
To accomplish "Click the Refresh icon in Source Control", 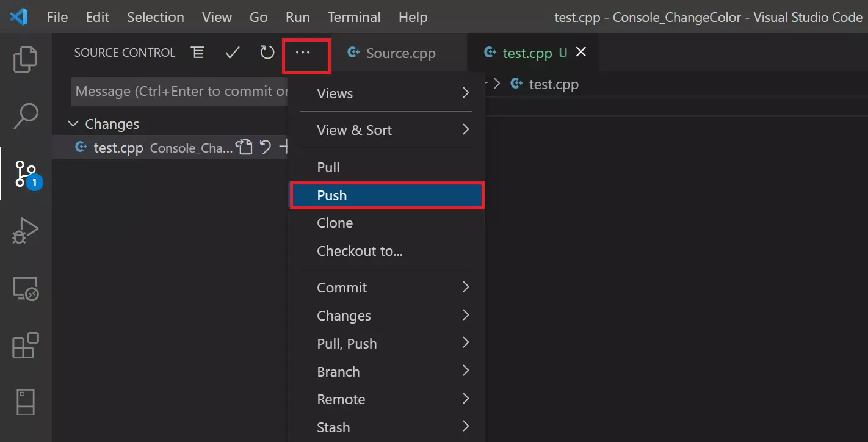I will (x=267, y=53).
